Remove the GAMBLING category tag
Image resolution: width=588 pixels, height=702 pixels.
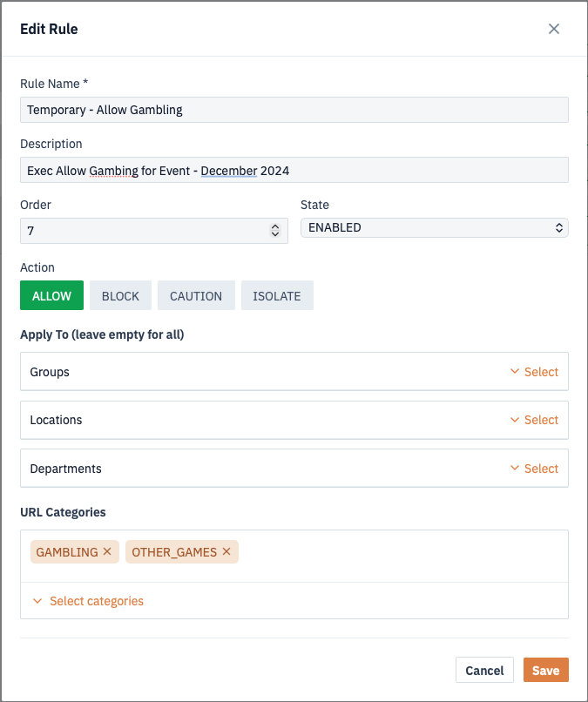click(107, 551)
